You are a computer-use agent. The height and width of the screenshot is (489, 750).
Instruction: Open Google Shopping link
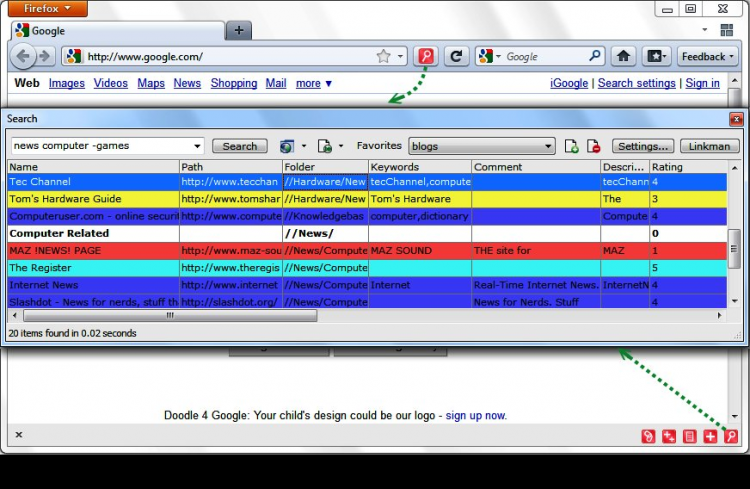234,83
